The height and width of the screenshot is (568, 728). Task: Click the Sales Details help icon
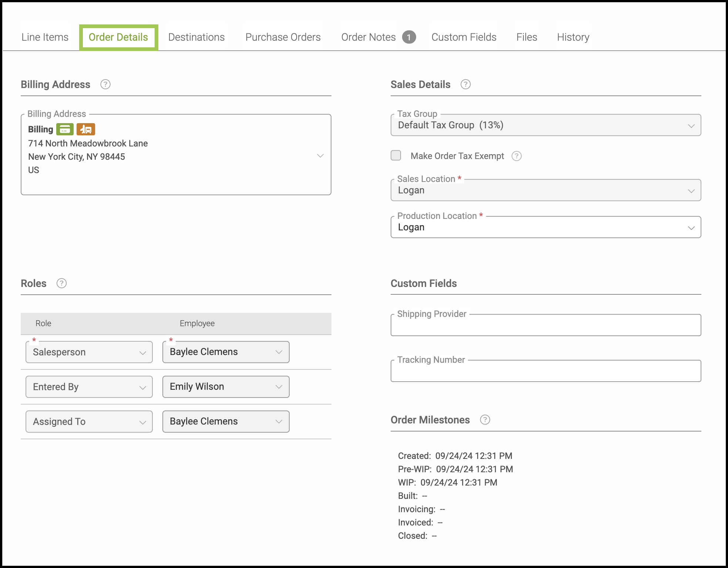point(465,84)
